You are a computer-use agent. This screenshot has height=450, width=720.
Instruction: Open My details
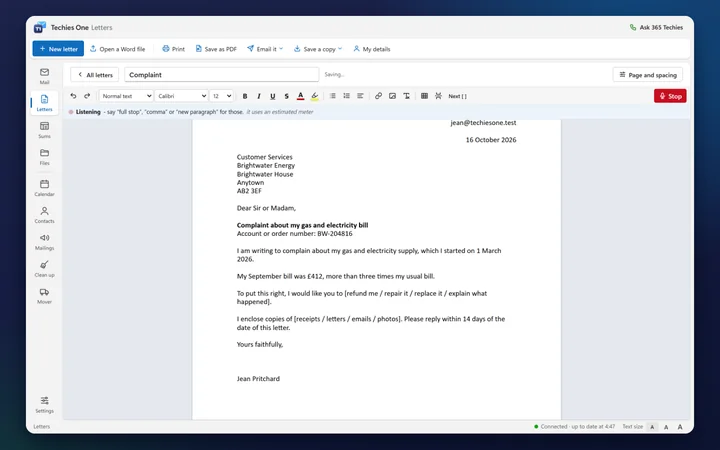[371, 49]
